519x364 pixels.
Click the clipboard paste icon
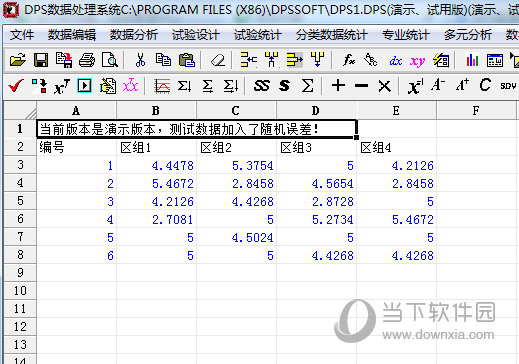click(x=187, y=60)
